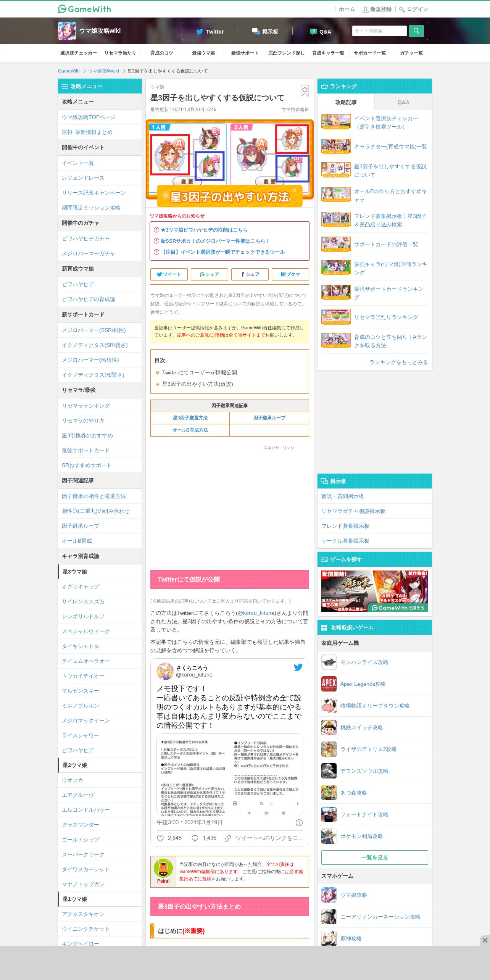Click the ライザのアトリエ2 game icon
The image size is (490, 980).
329,750
